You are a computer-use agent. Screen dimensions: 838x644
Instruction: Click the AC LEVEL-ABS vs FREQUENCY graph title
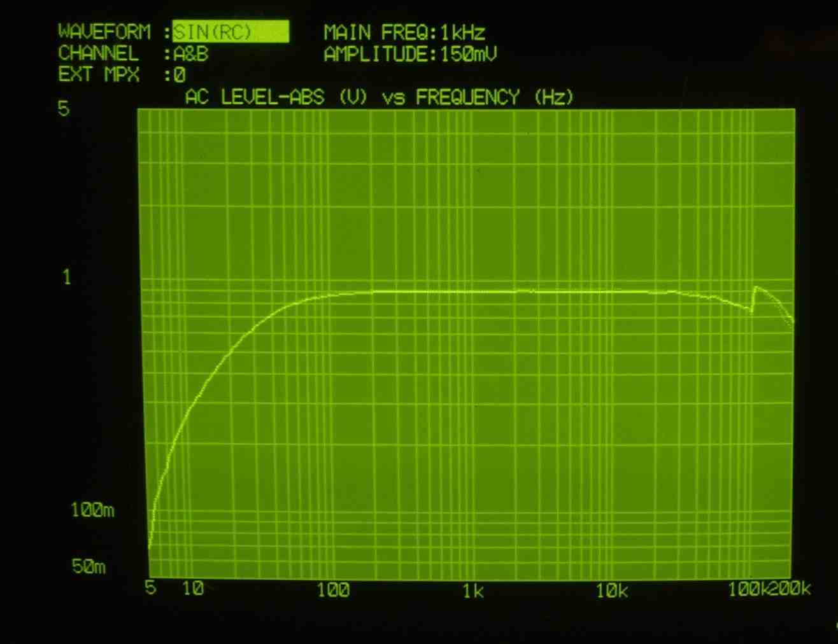379,97
